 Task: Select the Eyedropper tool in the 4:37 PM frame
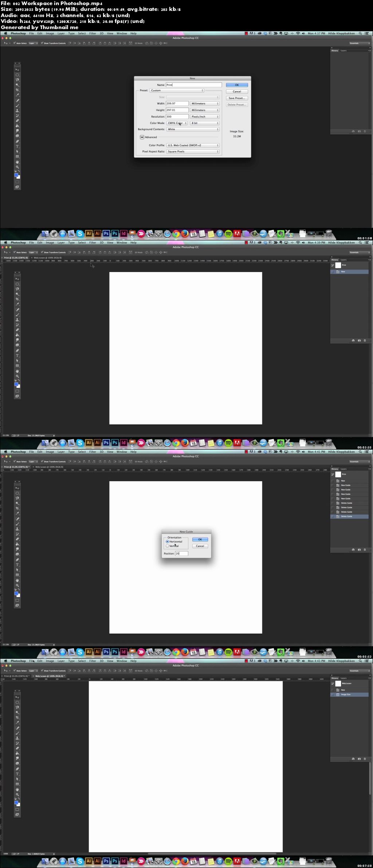click(17, 95)
